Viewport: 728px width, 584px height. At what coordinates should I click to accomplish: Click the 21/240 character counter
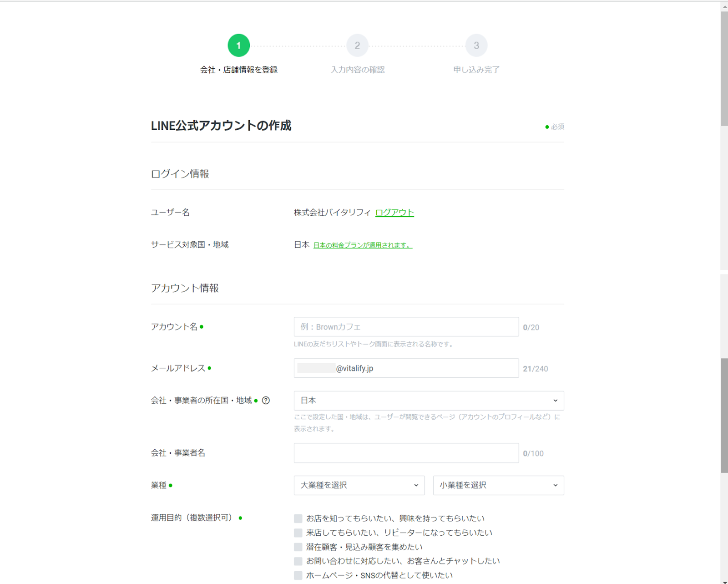(x=535, y=369)
